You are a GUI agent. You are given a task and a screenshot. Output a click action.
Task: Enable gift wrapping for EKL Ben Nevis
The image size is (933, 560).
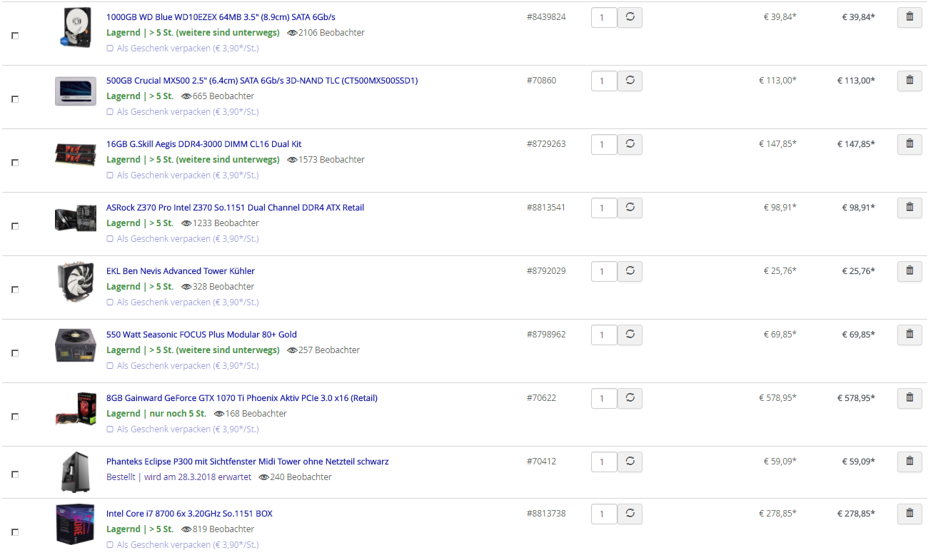(110, 302)
